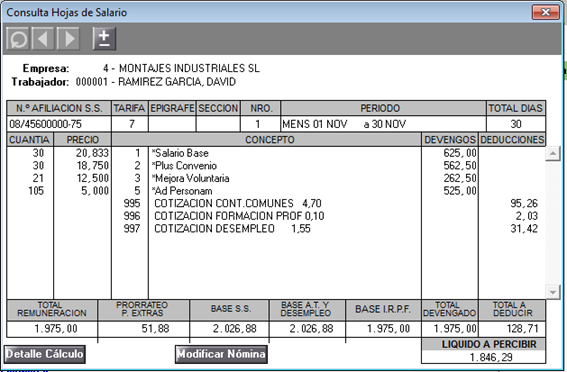This screenshot has height=372, width=567.
Task: Click Base S.S. value 2.026,88
Action: coord(234,329)
